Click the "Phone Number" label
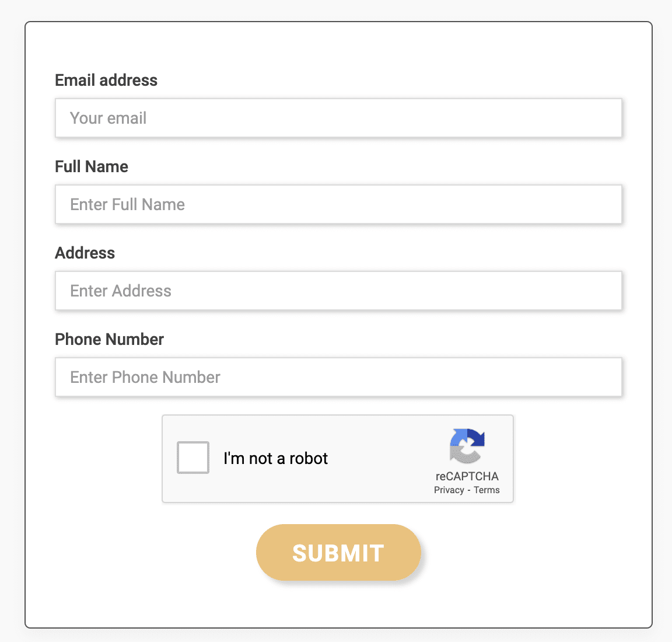Image resolution: width=672 pixels, height=642 pixels. [109, 339]
